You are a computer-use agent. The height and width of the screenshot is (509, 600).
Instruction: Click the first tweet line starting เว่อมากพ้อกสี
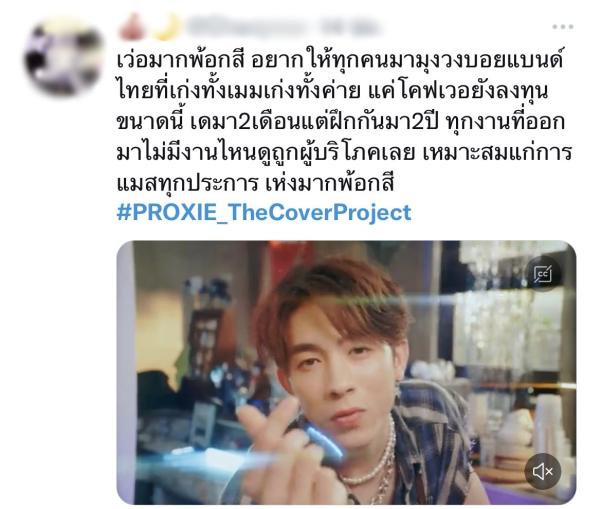[339, 61]
